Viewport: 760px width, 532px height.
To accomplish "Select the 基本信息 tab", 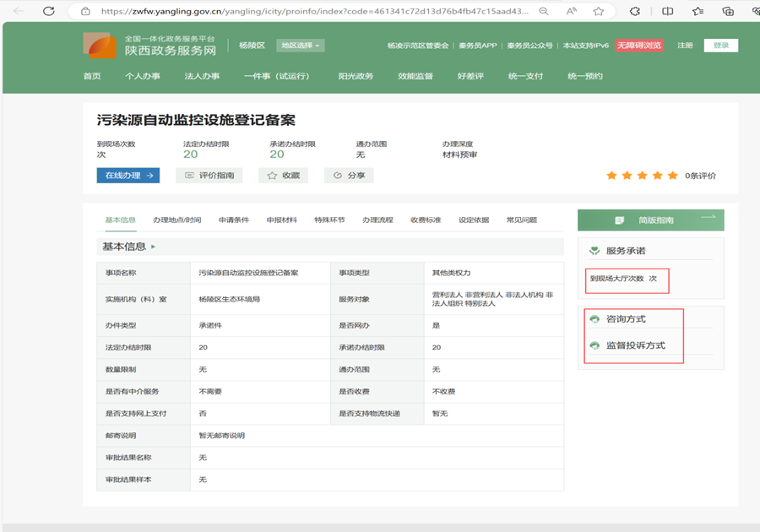I will tap(121, 220).
